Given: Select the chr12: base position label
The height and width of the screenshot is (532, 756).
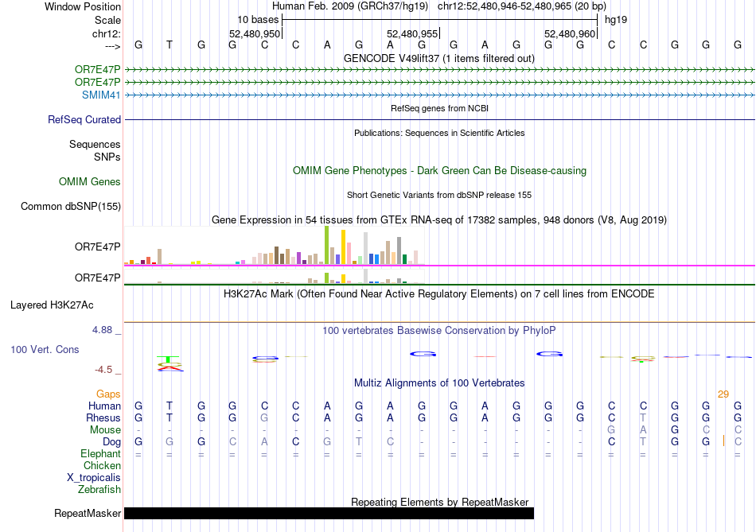Looking at the screenshot, I should pos(106,33).
